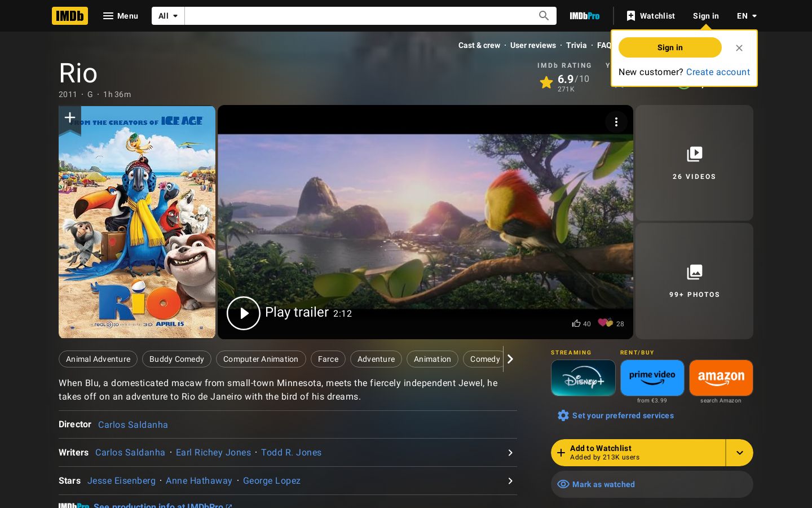The image size is (812, 508).
Task: Expand the full Stars list chevron
Action: tap(510, 481)
